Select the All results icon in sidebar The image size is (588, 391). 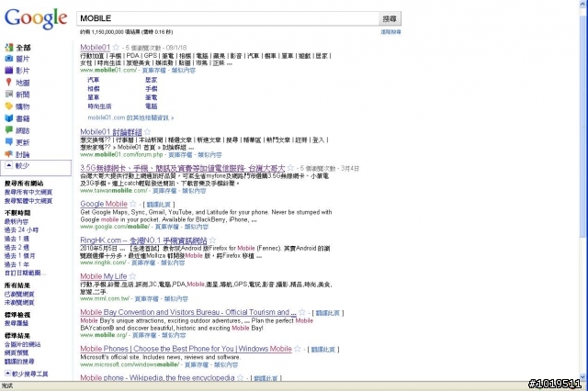8,48
